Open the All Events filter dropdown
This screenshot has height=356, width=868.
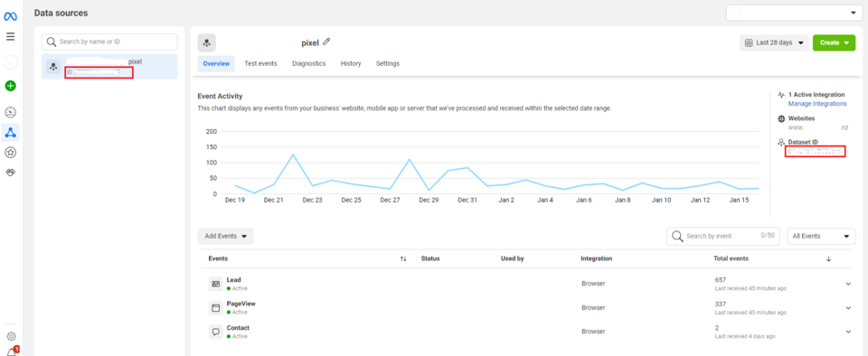(821, 236)
